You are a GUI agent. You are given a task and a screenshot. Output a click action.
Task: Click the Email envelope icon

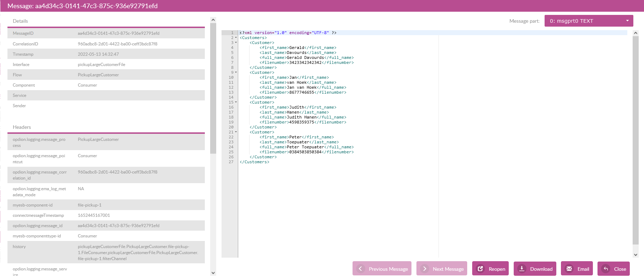click(569, 269)
